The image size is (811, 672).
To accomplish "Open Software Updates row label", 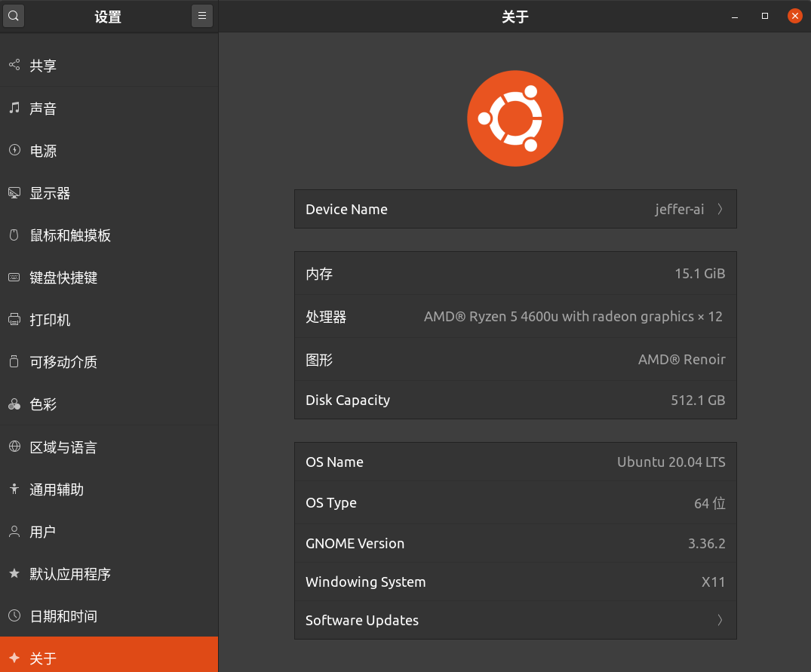I will point(362,620).
